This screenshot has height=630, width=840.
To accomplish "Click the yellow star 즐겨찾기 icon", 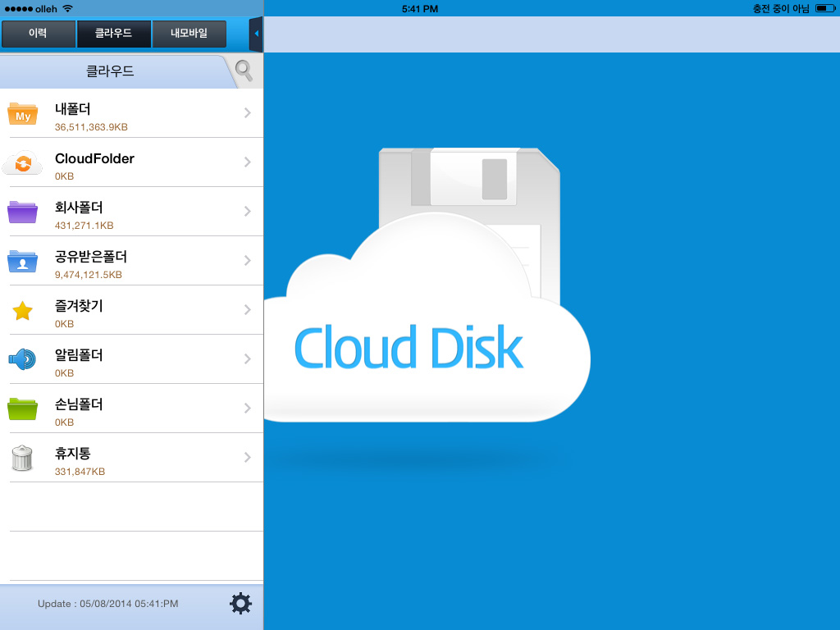I will [22, 311].
